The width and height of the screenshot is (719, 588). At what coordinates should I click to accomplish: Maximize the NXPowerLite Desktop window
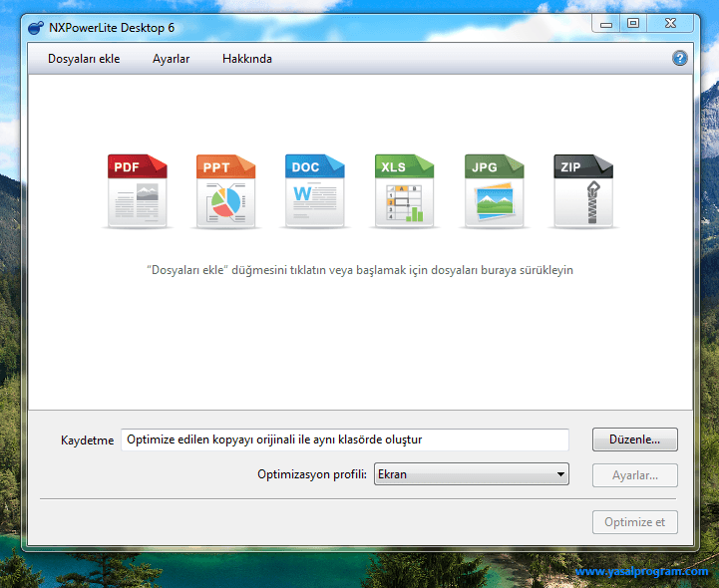pos(632,23)
